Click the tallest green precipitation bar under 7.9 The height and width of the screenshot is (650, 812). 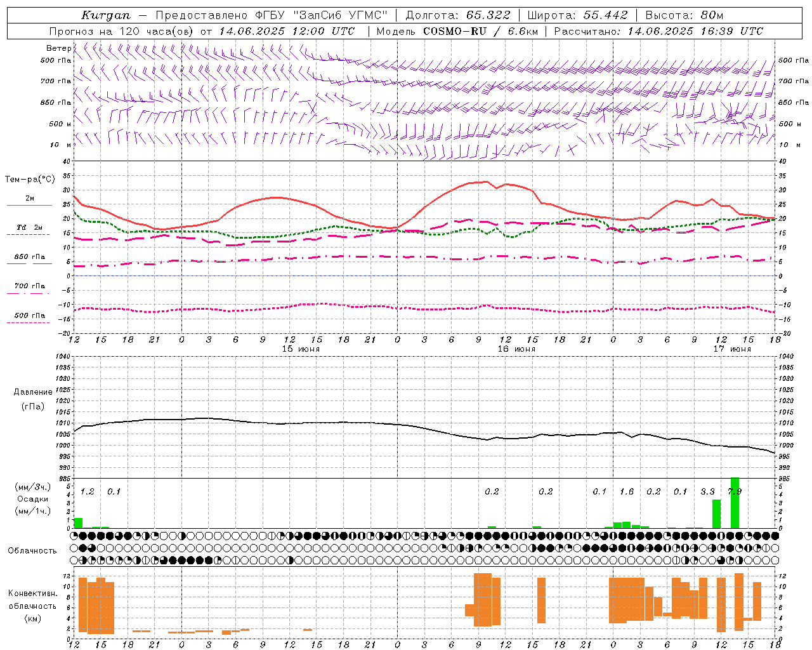point(735,503)
